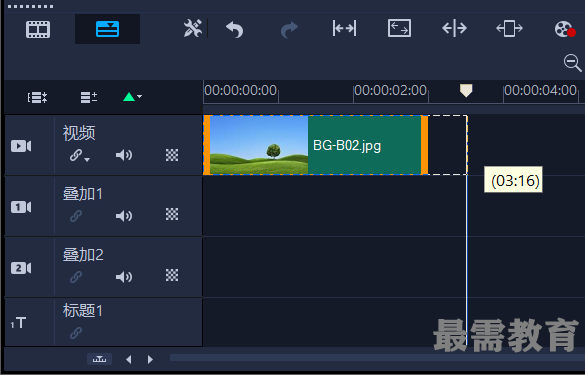This screenshot has width=585, height=375.
Task: Click the stretch clip tool icon
Action: 509,28
